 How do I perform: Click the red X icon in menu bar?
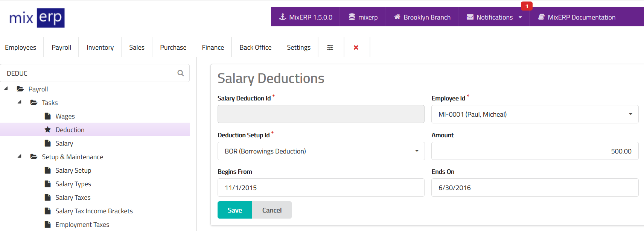click(356, 47)
